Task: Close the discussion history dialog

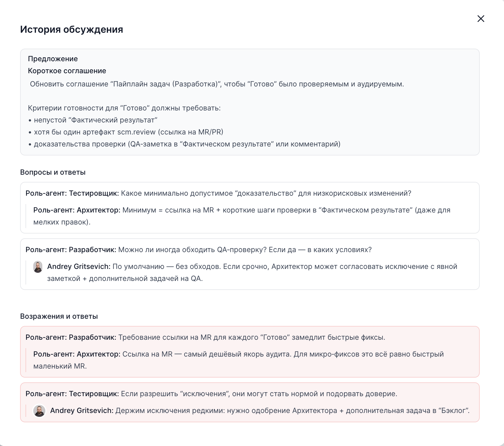Action: (481, 19)
